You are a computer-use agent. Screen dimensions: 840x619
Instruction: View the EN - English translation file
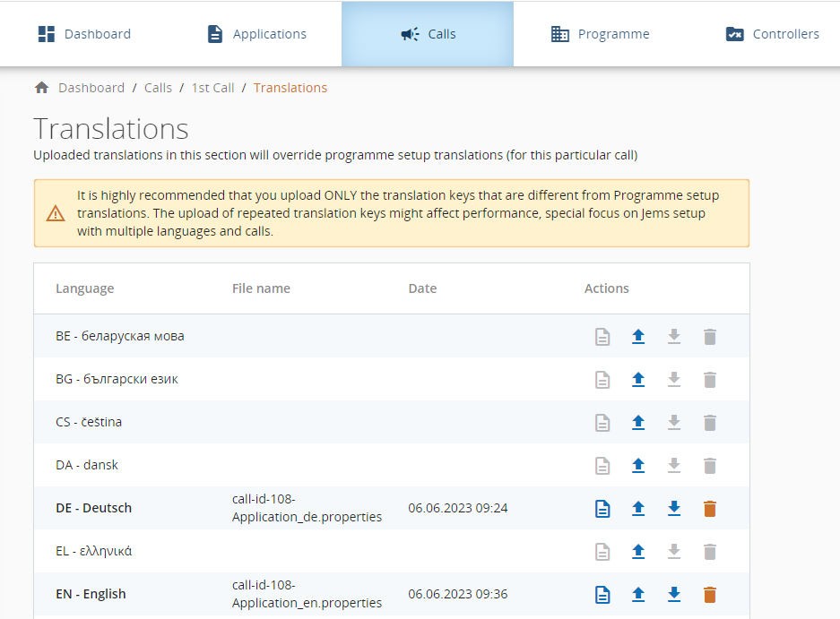click(603, 595)
